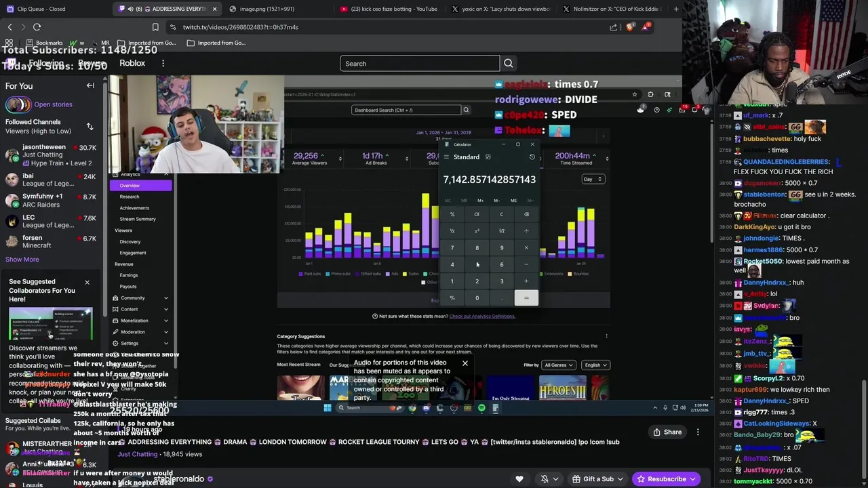Open the Resubscribe button dropdown
Image resolution: width=868 pixels, height=488 pixels.
692,479
